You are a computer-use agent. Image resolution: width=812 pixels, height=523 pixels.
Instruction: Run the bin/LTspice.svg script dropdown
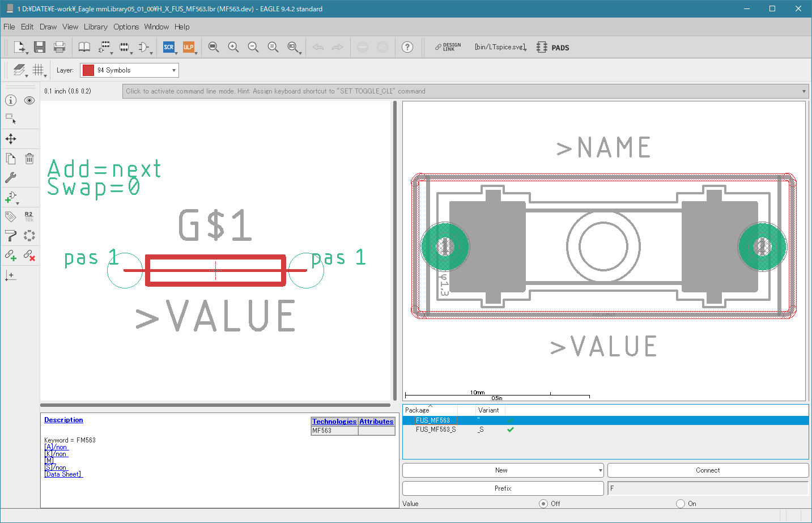pyautogui.click(x=501, y=47)
